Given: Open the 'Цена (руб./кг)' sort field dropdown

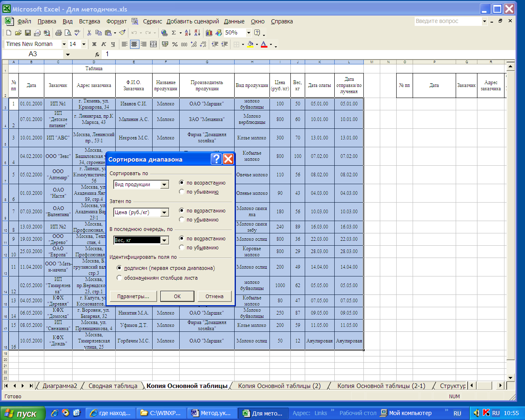Looking at the screenshot, I should click(x=164, y=212).
